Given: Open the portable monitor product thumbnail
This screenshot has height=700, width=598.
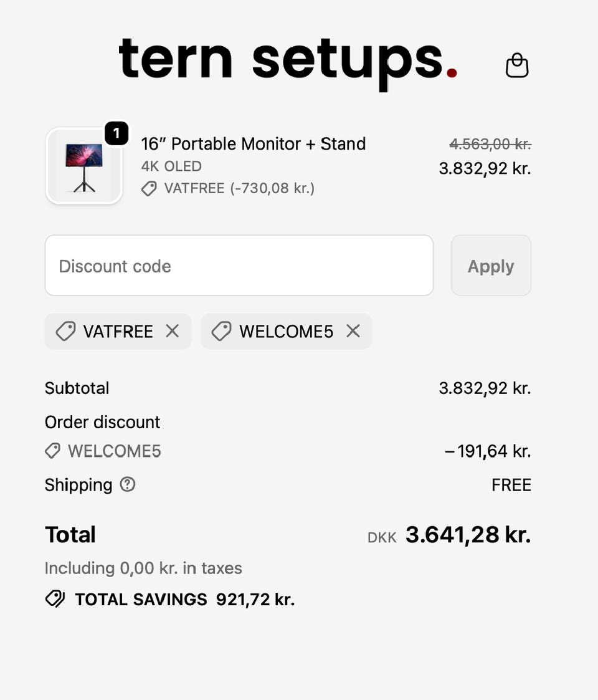Looking at the screenshot, I should pyautogui.click(x=84, y=166).
